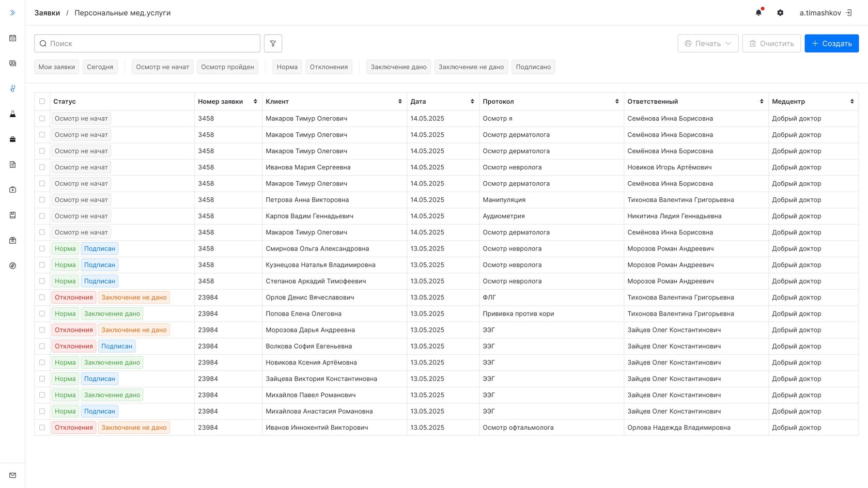Select the Петрова Анна Викторовна row checkbox

[x=42, y=200]
